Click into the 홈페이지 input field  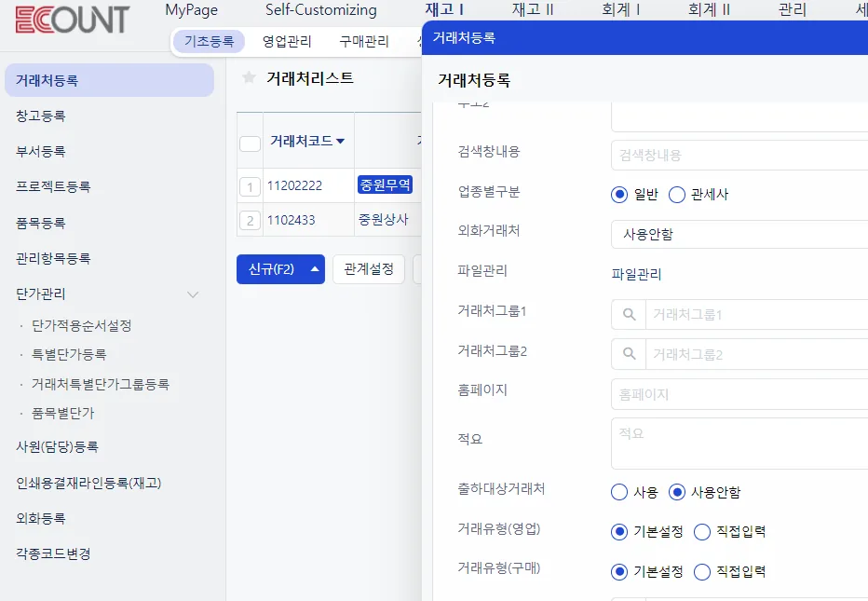739,394
